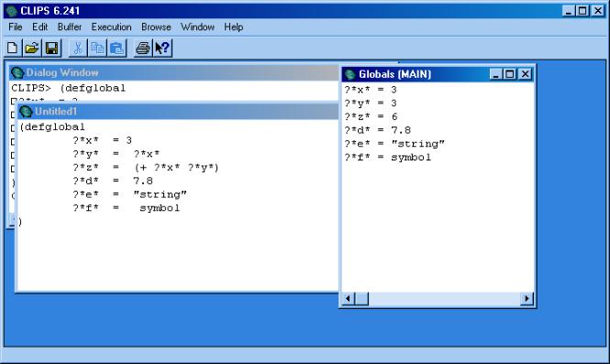Screen dimensions: 610x364
Task: Click the New file toolbar icon
Action: (13, 49)
